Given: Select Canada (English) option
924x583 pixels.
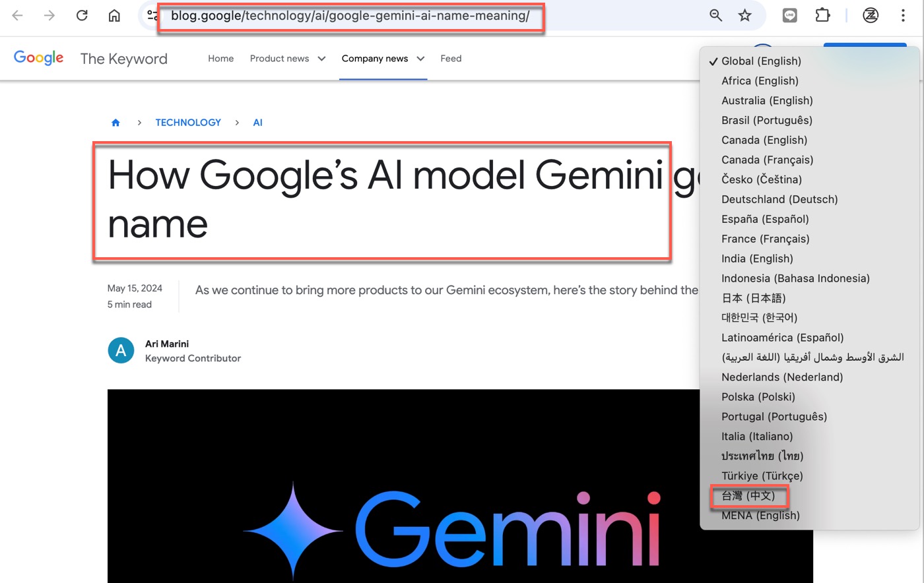Looking at the screenshot, I should (x=809, y=140).
